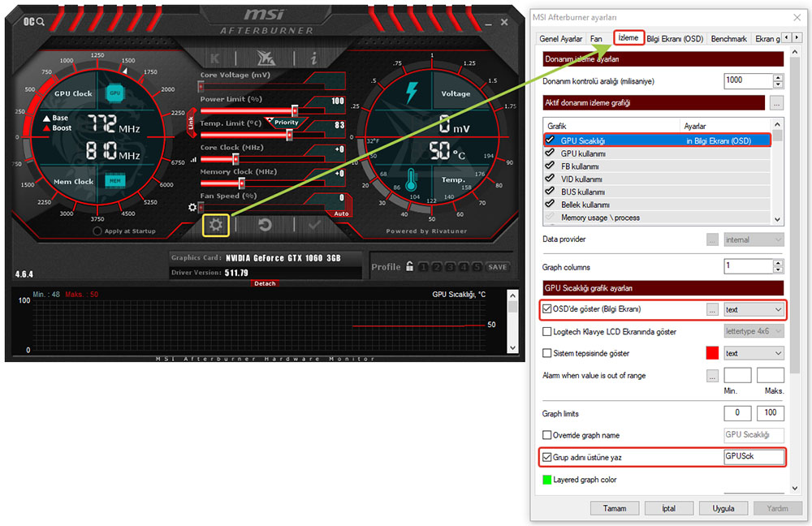Enable Sistem tepsisinde göster checkbox
The height and width of the screenshot is (526, 812).
[x=547, y=354]
